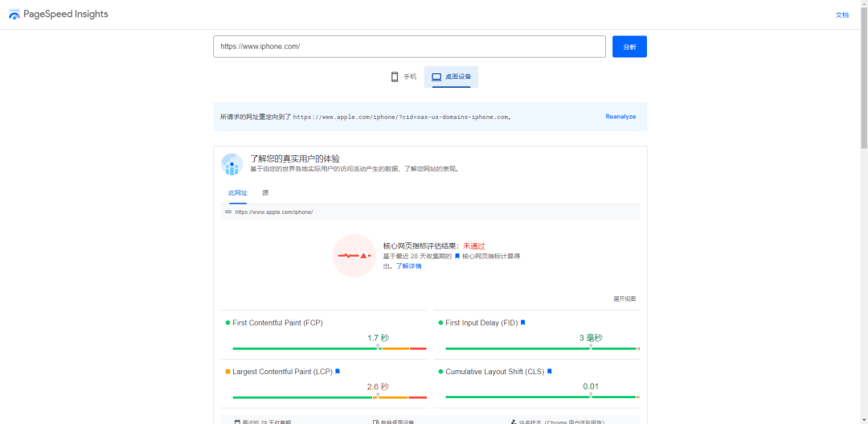Image resolution: width=868 pixels, height=424 pixels.
Task: Click the bookmark icon next to First Input Delay
Action: tap(522, 323)
